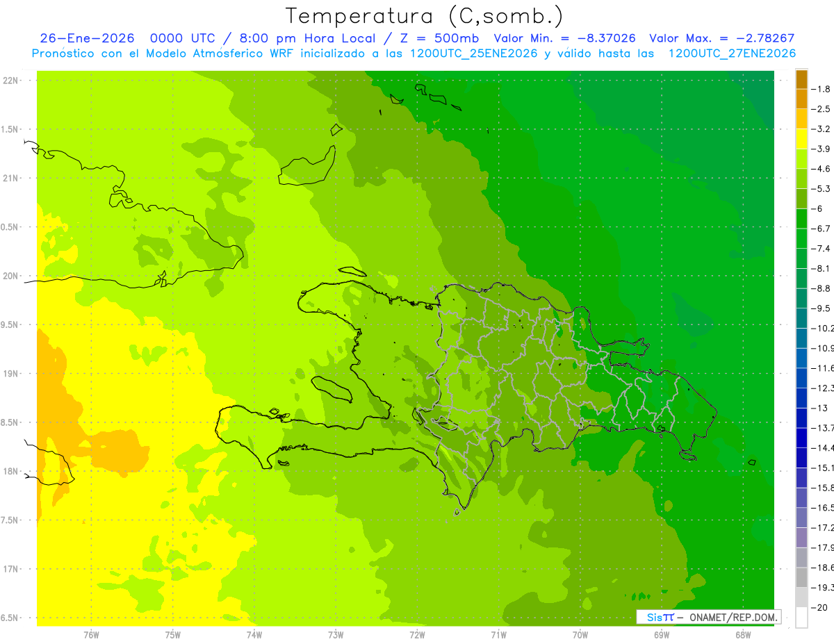Click the teal swatch between -9.5 and -10.2
834x644 pixels.
click(x=801, y=318)
